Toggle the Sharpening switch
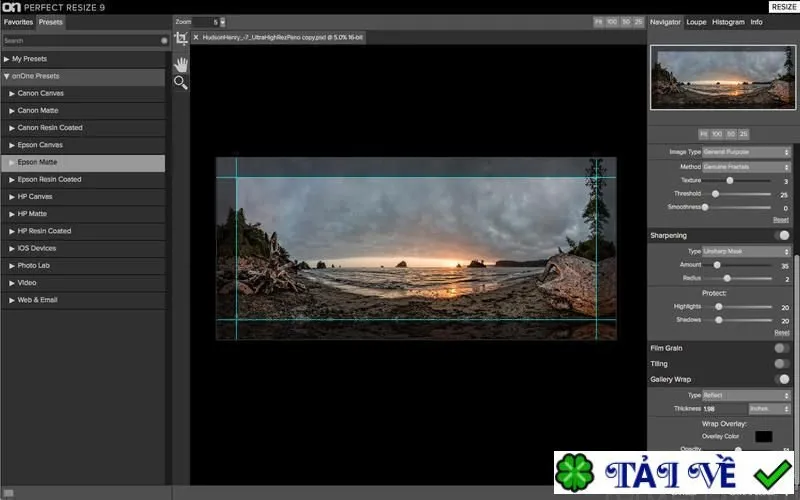Viewport: 800px width, 500px height. [x=782, y=235]
